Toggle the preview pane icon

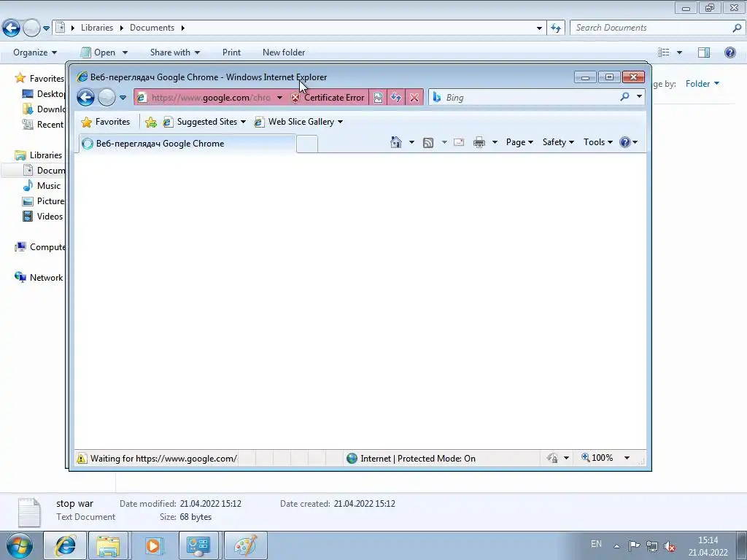(x=704, y=52)
